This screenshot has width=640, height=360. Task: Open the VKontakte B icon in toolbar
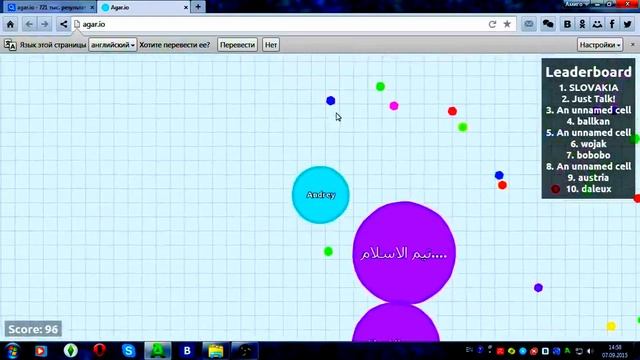[x=567, y=24]
